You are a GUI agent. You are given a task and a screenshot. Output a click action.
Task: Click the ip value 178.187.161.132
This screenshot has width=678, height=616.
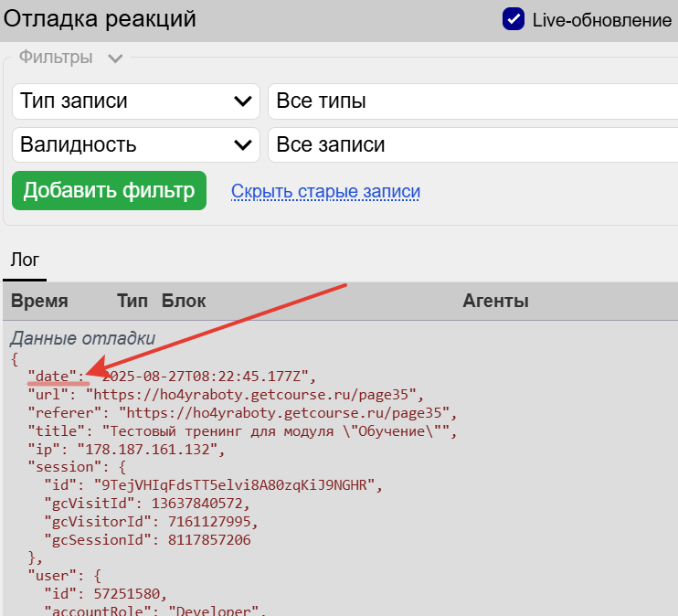click(x=147, y=450)
